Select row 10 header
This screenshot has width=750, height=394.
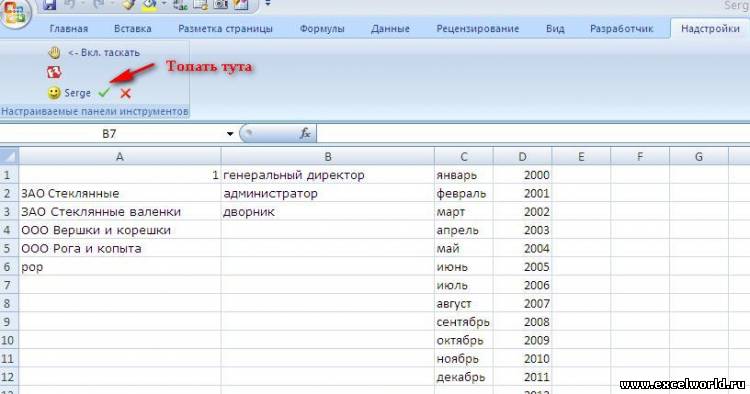coord(9,340)
